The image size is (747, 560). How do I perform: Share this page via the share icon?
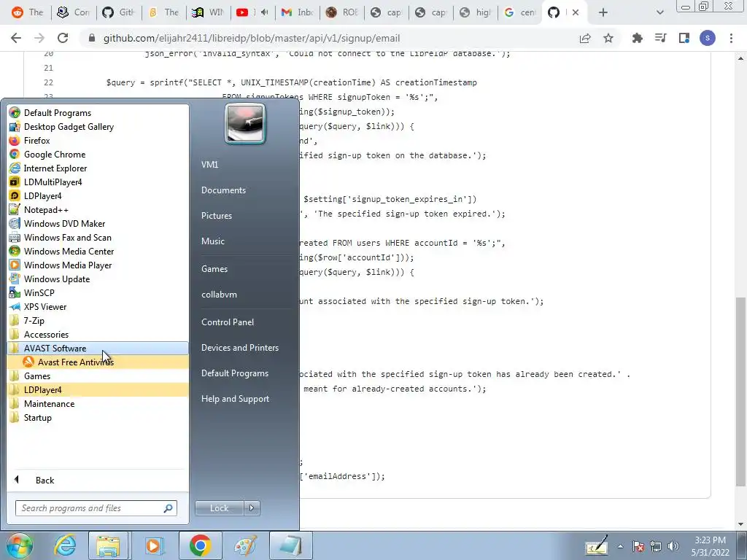click(585, 38)
